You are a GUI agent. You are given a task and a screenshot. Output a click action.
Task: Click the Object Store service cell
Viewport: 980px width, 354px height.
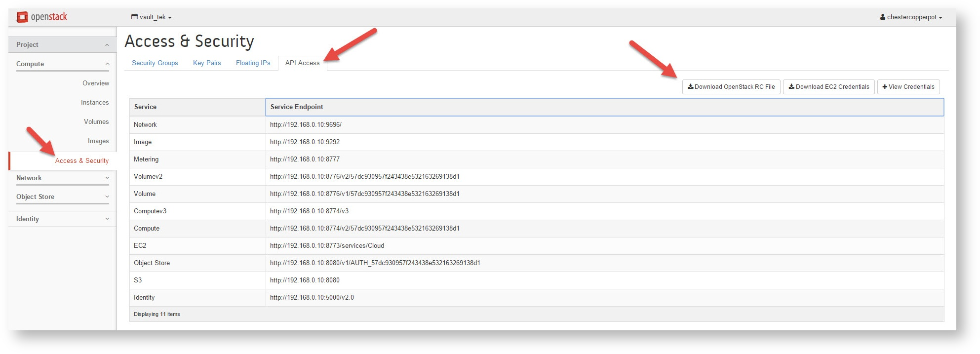pos(197,263)
